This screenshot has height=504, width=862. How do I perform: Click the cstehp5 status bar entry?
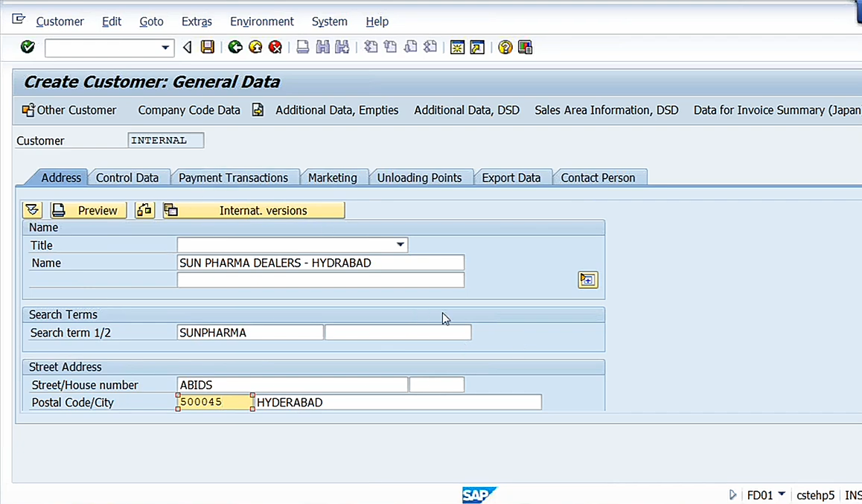coord(815,495)
